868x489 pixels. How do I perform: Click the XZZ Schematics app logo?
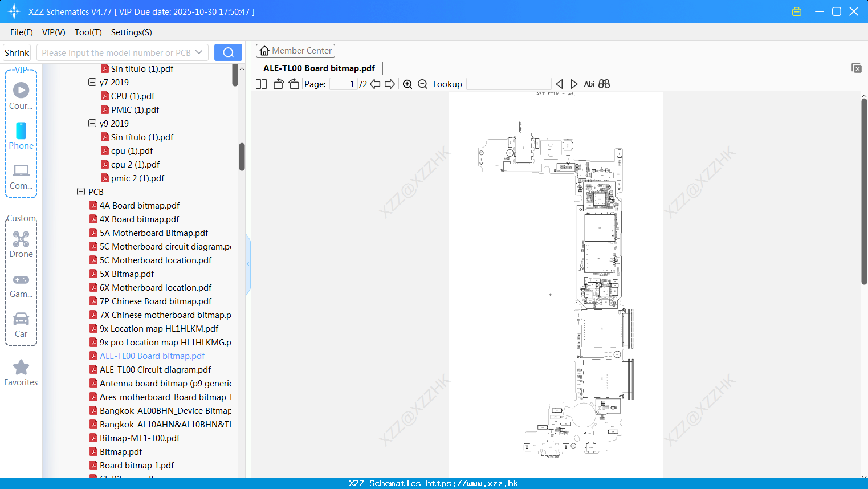[x=14, y=11]
